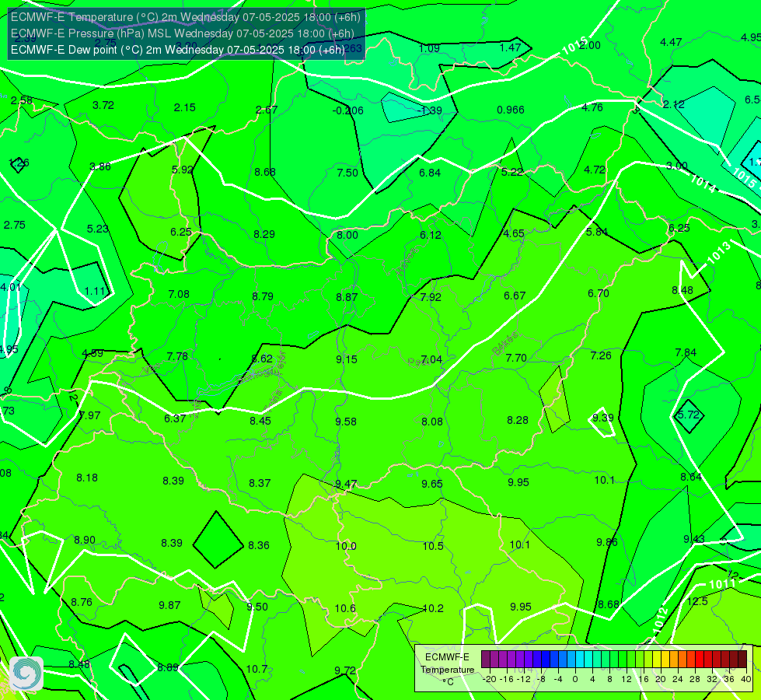Click the 7.84 map value
This screenshot has width=761, height=700.
coord(686,352)
